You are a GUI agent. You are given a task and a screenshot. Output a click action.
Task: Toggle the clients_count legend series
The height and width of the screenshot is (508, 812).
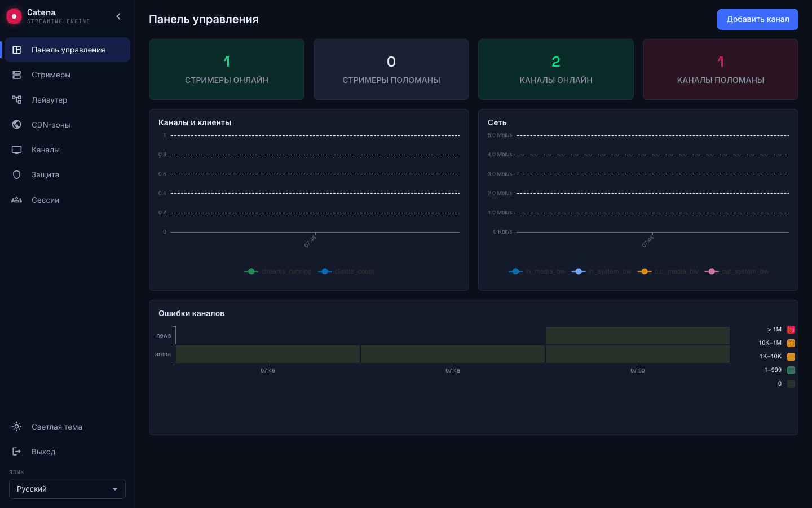click(346, 271)
